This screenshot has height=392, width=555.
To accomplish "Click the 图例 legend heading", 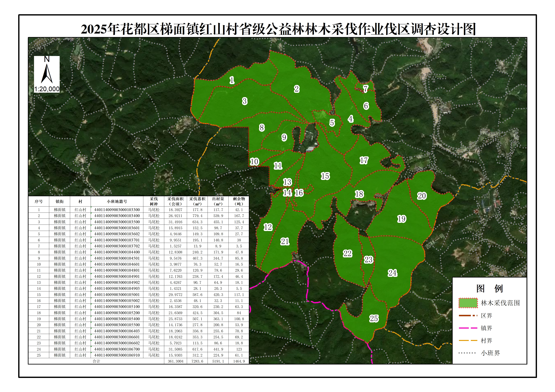I will [x=489, y=288].
